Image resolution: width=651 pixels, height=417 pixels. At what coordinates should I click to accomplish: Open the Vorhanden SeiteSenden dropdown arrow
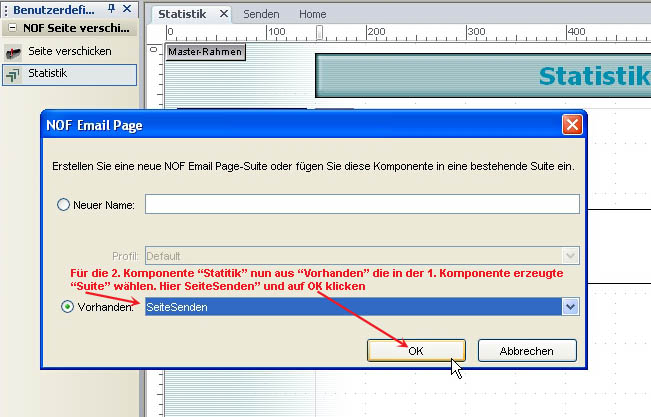[571, 307]
